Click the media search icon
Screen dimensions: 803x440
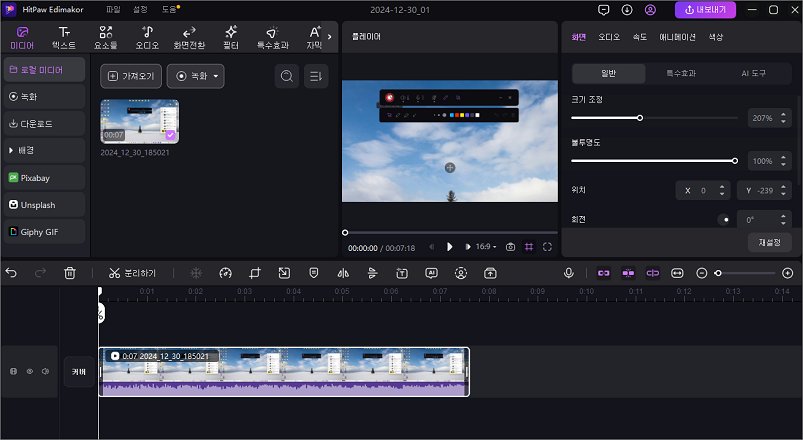[287, 76]
